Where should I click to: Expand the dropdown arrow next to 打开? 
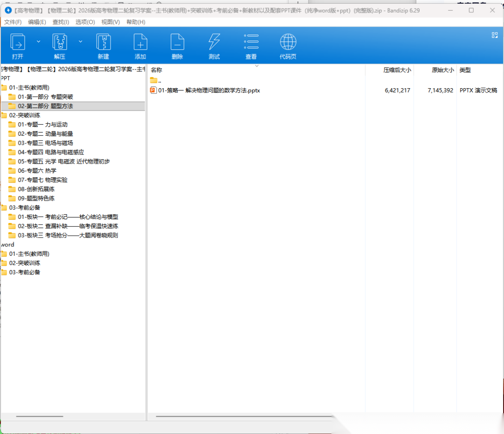click(39, 42)
